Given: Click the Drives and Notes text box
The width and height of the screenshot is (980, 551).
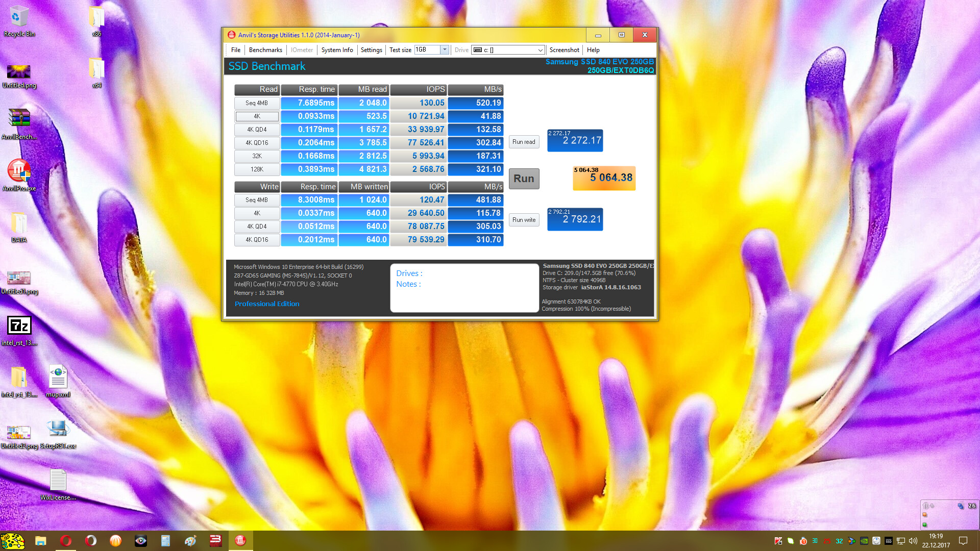Looking at the screenshot, I should (464, 288).
